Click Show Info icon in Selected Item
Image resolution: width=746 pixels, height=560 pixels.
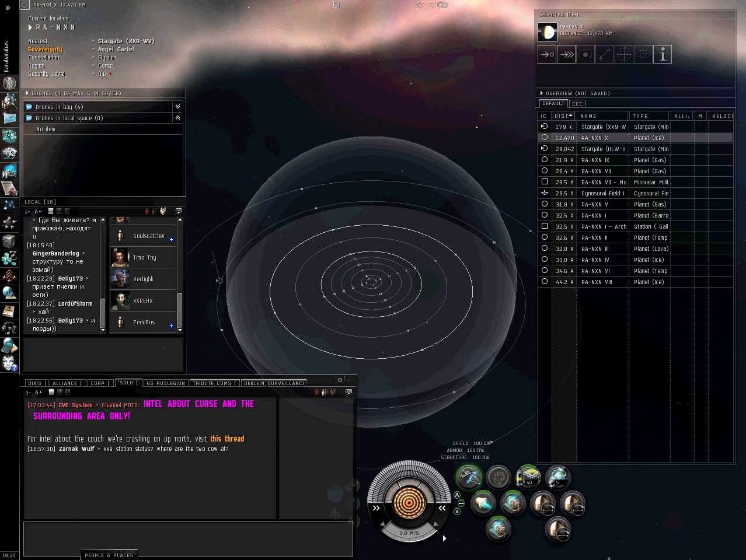click(663, 54)
